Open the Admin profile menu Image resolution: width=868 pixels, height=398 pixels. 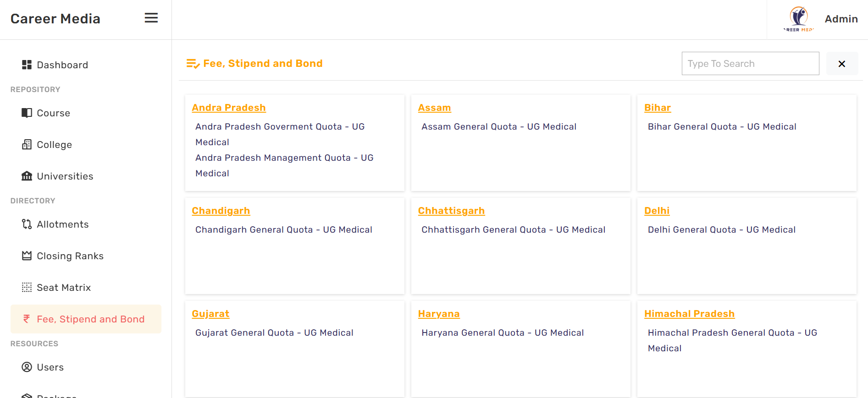[840, 19]
